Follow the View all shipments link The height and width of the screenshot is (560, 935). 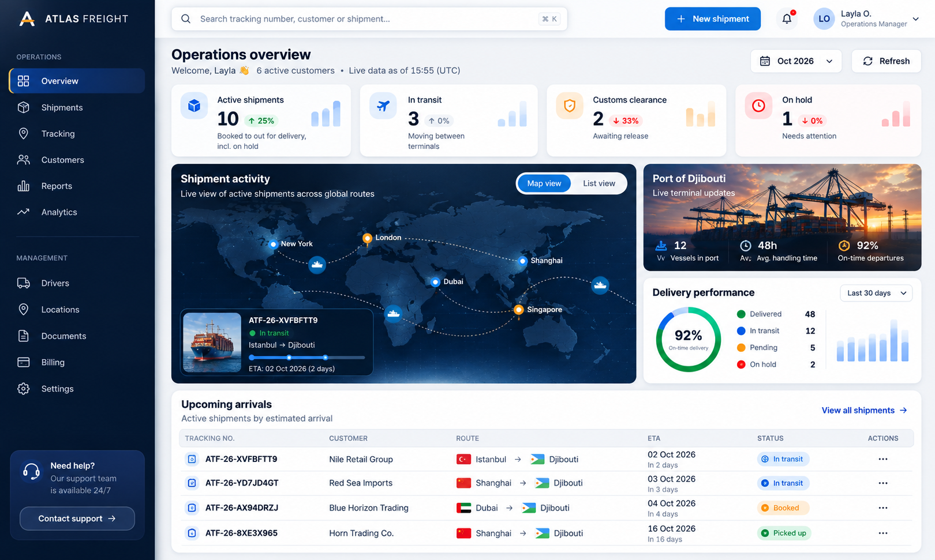pos(864,411)
